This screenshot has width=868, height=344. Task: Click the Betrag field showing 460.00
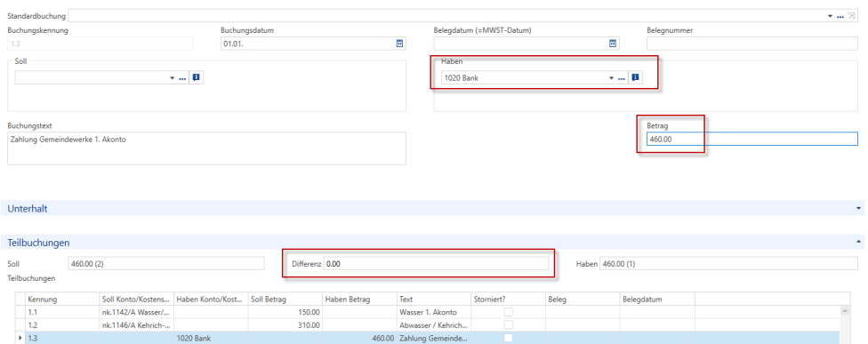tap(751, 139)
